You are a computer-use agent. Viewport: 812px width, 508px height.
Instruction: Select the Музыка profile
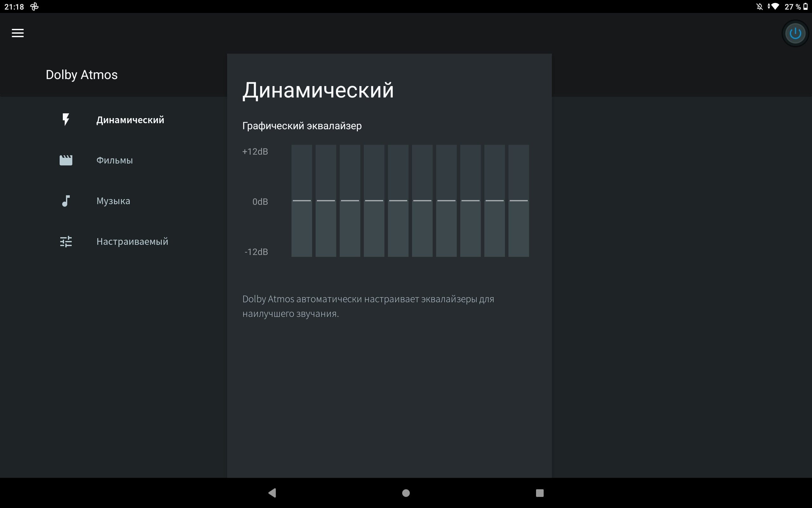[113, 201]
